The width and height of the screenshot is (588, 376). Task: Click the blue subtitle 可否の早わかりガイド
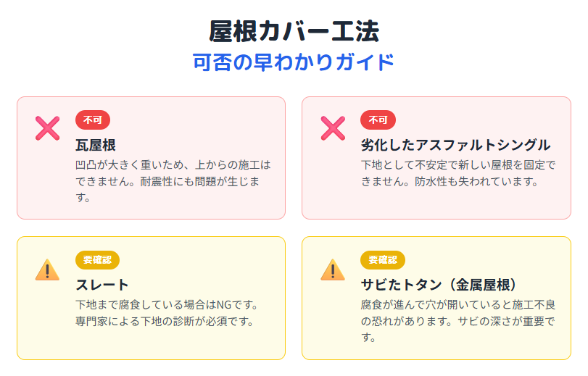coord(293,62)
